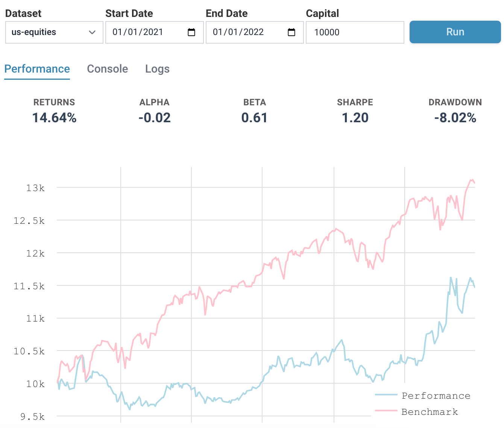Click the End Date text 01/01/2022
504x428 pixels.
point(238,32)
